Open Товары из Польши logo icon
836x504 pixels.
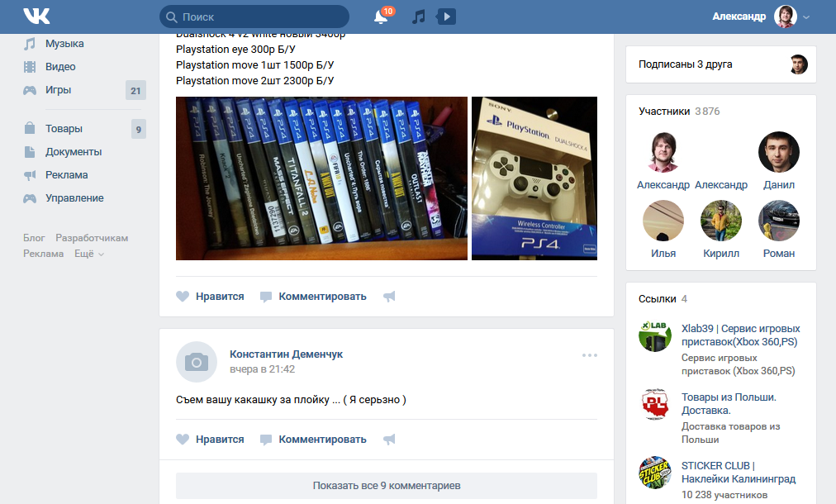pos(655,405)
